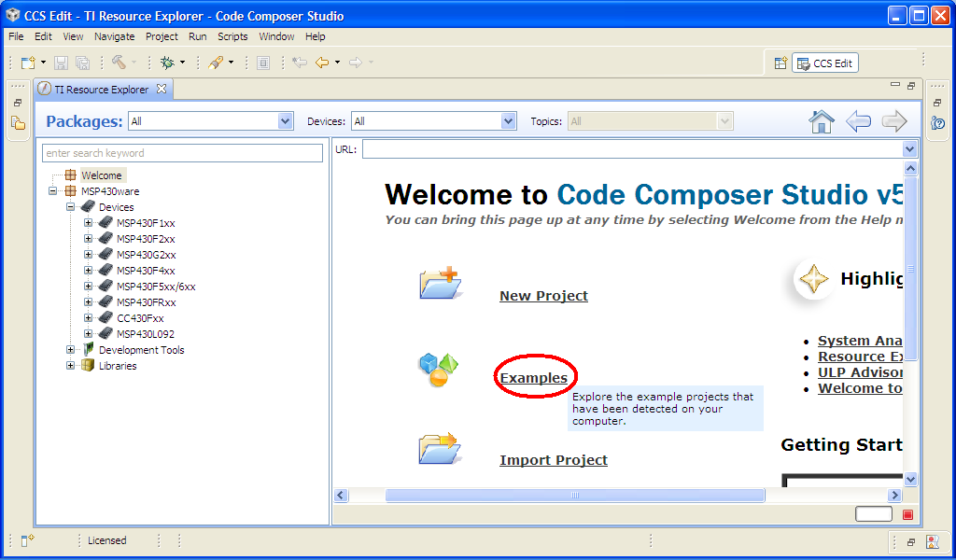Viewport: 956px width, 560px height.
Task: Minimize the TI Resource Explorer view
Action: [895, 85]
